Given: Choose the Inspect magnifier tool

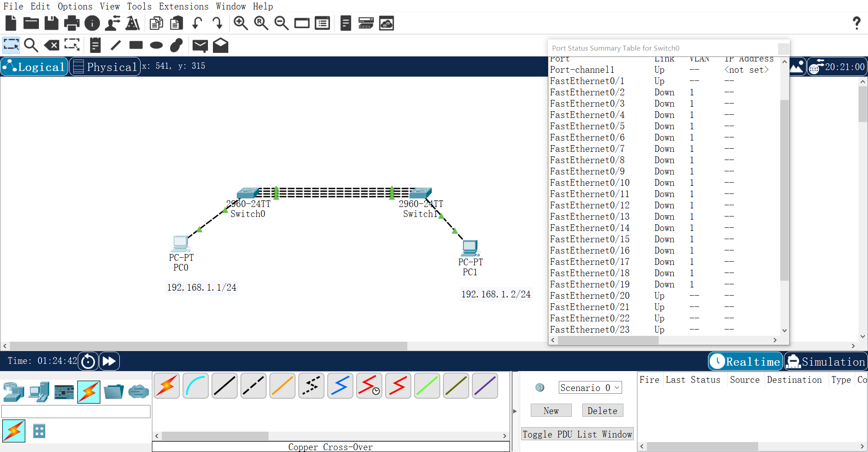Looking at the screenshot, I should point(31,45).
